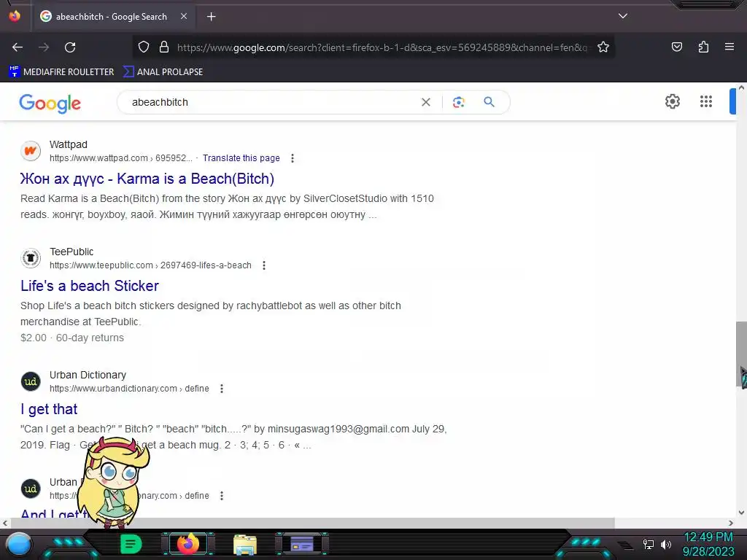
Task: Open the Start menu orb
Action: [18, 544]
